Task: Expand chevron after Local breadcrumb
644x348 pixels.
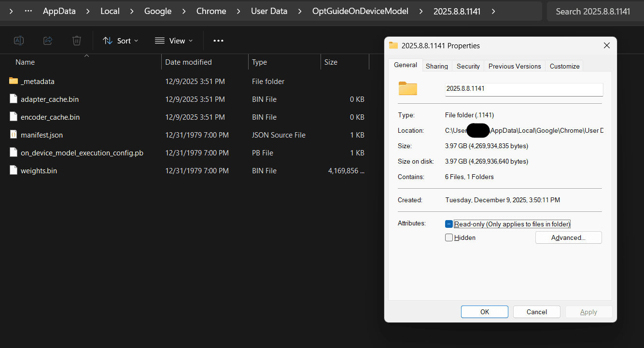Action: click(132, 11)
